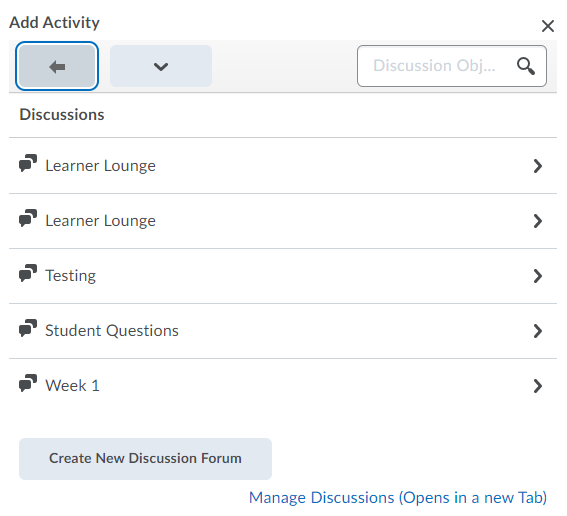This screenshot has width=567, height=516.
Task: Click the back arrow button
Action: (57, 66)
